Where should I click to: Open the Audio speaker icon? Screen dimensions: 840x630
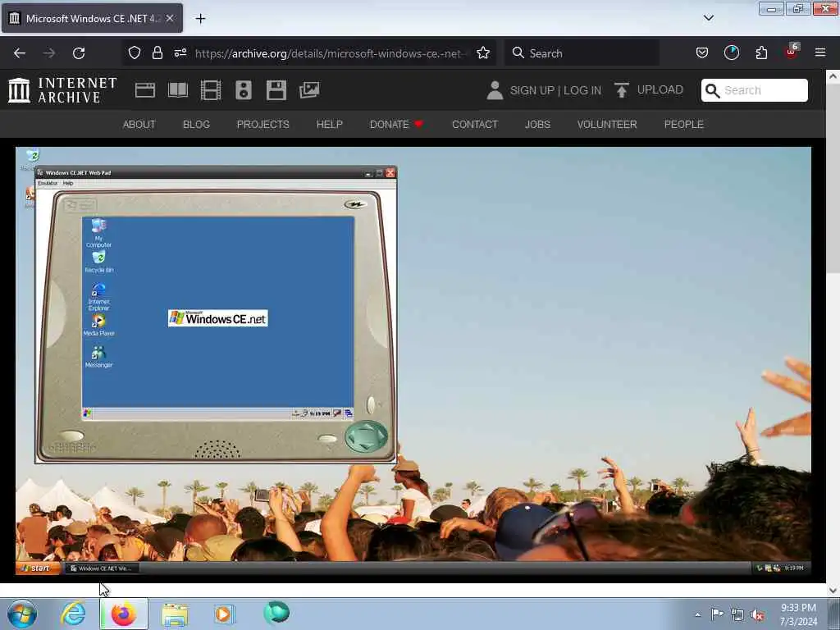[243, 90]
